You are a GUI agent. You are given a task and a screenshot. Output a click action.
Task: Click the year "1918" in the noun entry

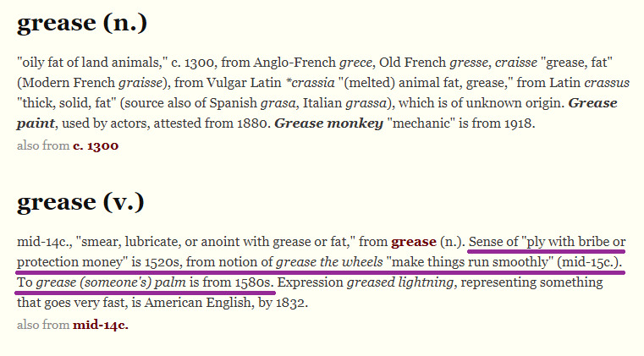point(516,123)
